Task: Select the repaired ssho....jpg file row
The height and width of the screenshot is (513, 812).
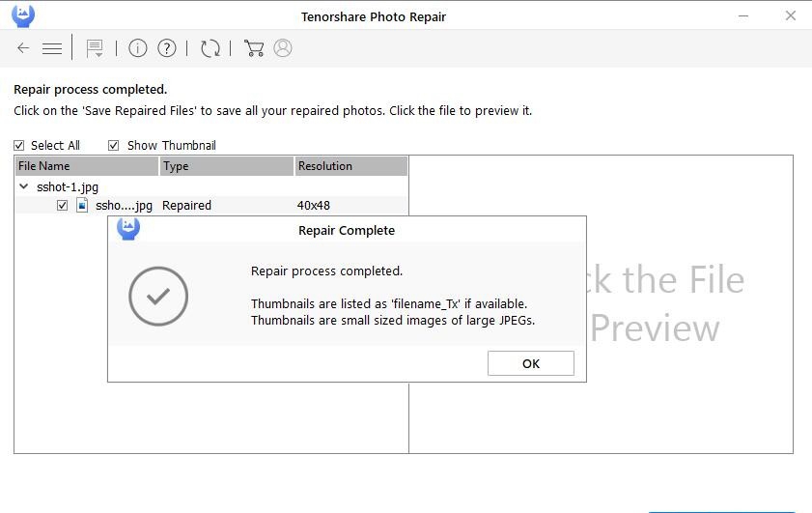Action: point(211,206)
